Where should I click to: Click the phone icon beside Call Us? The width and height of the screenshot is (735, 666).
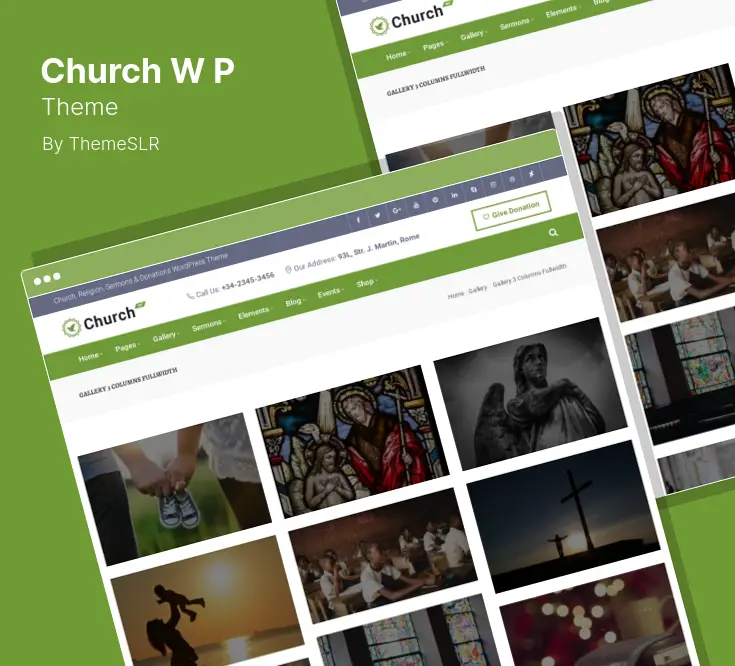pos(190,296)
